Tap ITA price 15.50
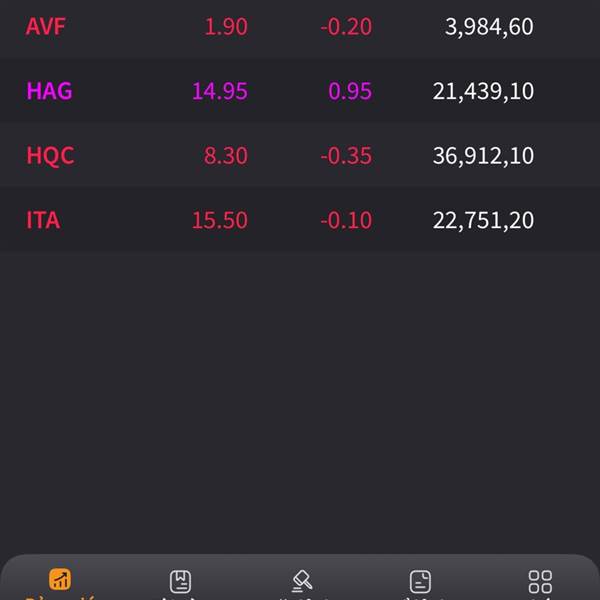 coord(220,220)
